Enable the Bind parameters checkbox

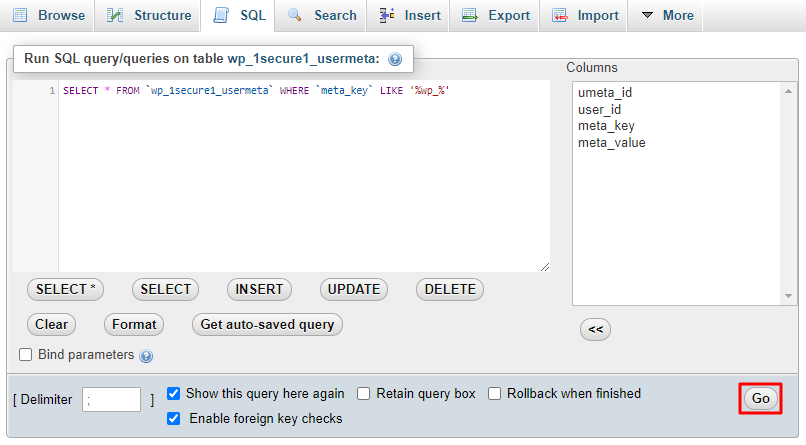(25, 355)
